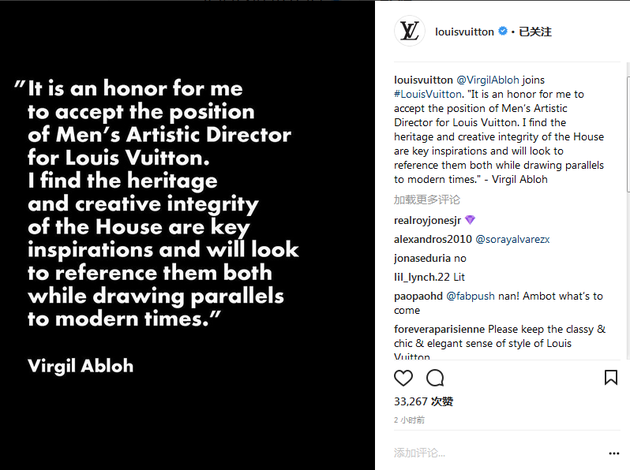Click the 添加评论 comment input field
Screen dimensions: 630x470
tap(498, 453)
